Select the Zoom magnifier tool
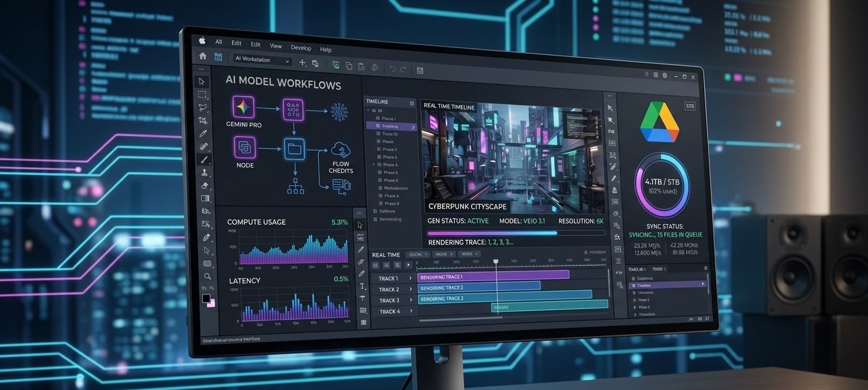This screenshot has height=390, width=868. click(x=208, y=276)
